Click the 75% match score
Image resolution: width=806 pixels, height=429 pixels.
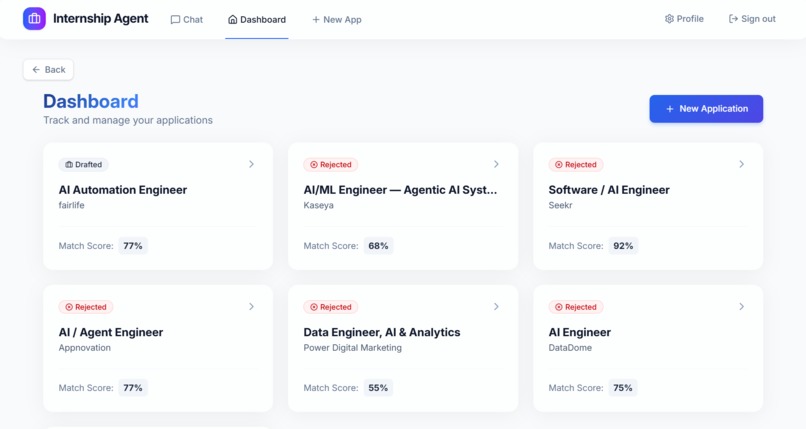click(x=623, y=388)
